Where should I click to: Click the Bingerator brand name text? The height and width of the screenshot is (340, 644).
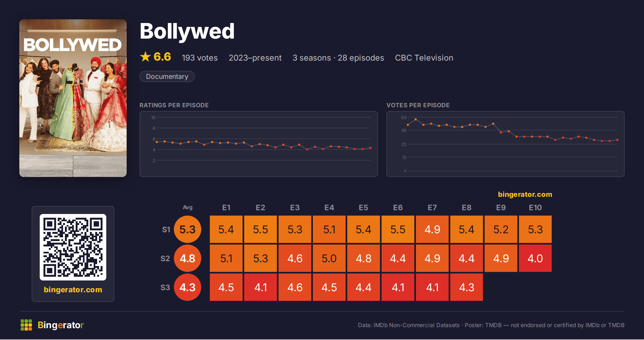pos(61,325)
